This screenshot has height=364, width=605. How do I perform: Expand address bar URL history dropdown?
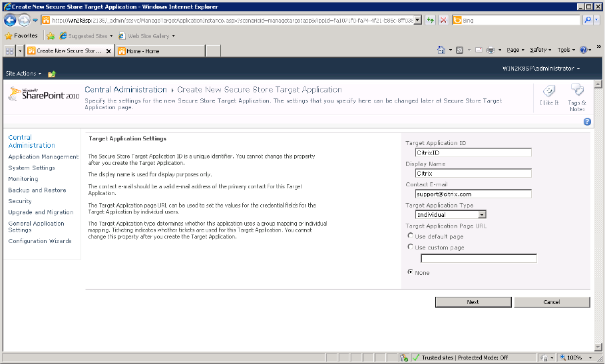(417, 20)
